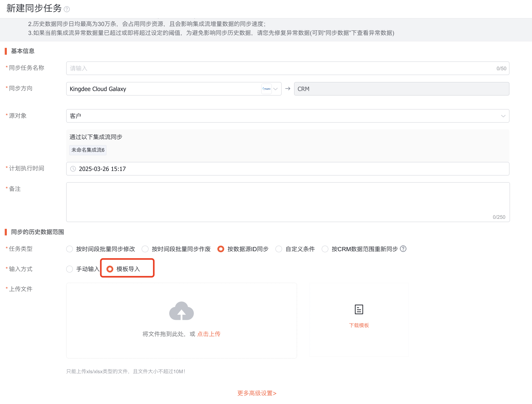
Task: Click the Kingdee logo icon in sync direction
Action: [267, 89]
